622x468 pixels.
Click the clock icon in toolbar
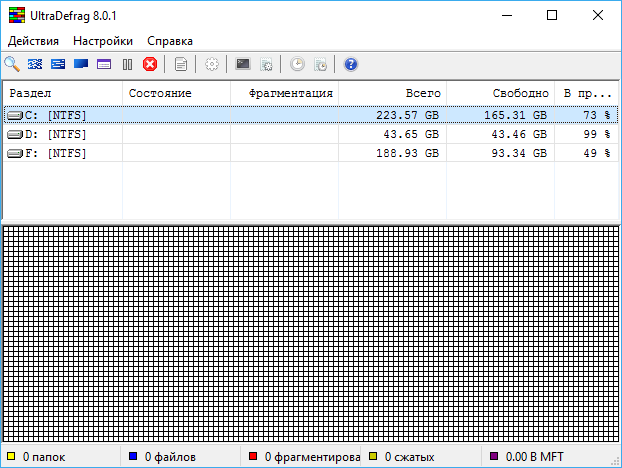297,64
